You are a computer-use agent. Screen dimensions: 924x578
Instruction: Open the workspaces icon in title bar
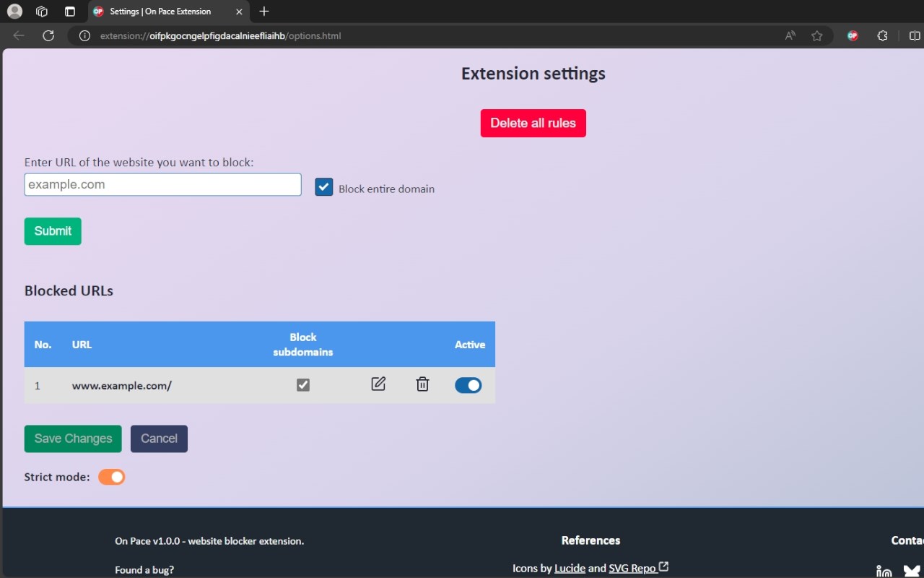click(42, 11)
